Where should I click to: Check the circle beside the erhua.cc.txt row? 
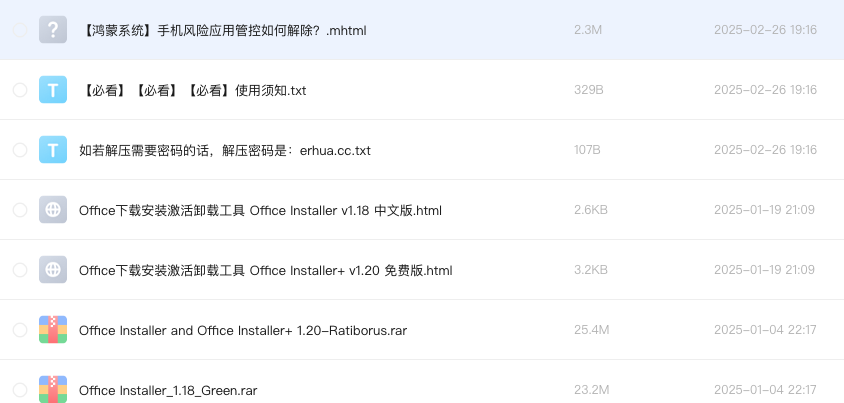coord(20,150)
